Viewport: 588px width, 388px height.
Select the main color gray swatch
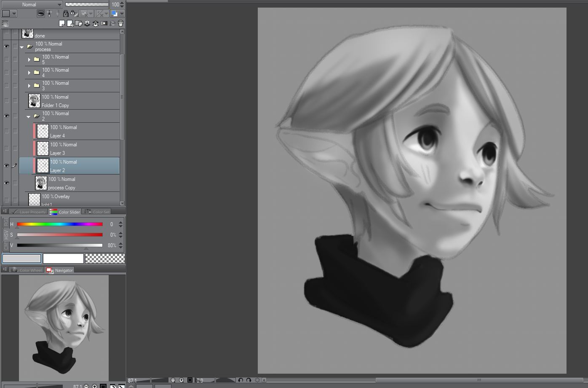(22, 258)
